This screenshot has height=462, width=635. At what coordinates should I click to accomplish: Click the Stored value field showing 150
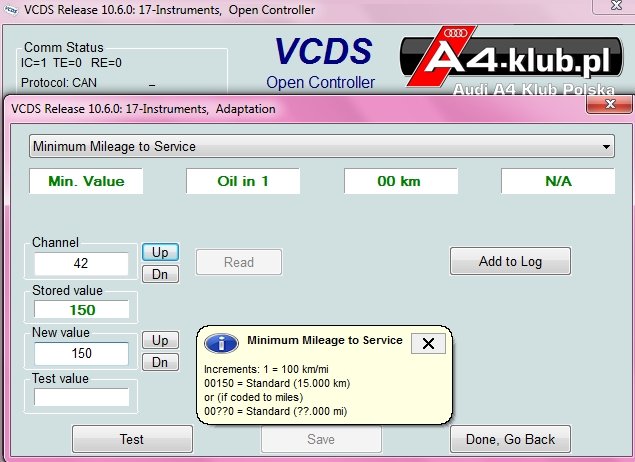pyautogui.click(x=81, y=310)
